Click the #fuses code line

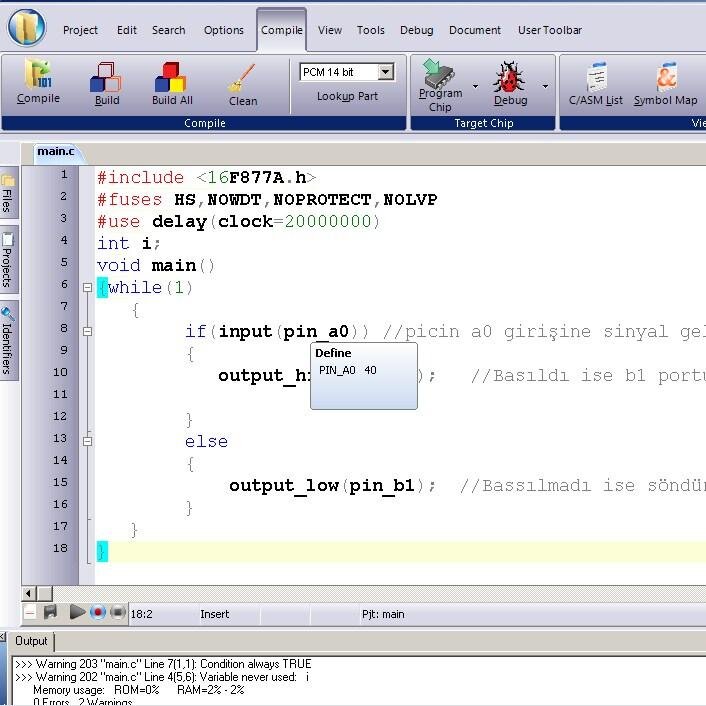pyautogui.click(x=267, y=199)
